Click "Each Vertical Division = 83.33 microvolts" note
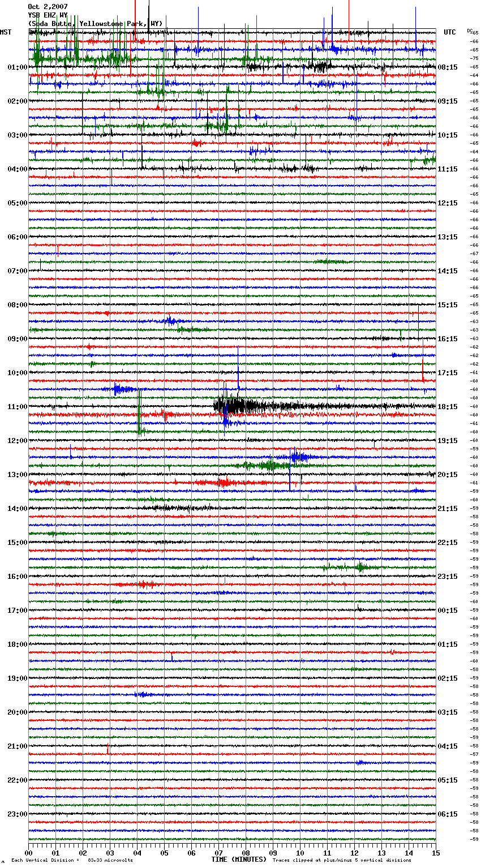The height and width of the screenshot is (868, 481). tap(72, 860)
